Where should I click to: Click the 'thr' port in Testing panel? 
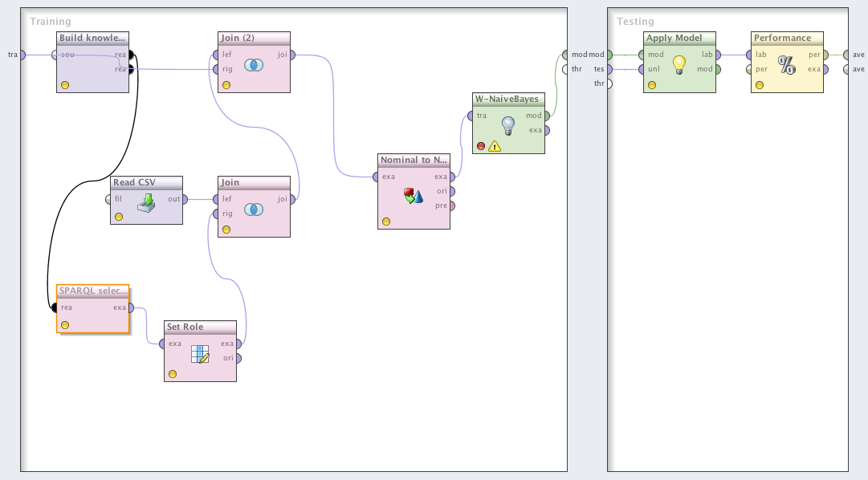click(x=609, y=83)
